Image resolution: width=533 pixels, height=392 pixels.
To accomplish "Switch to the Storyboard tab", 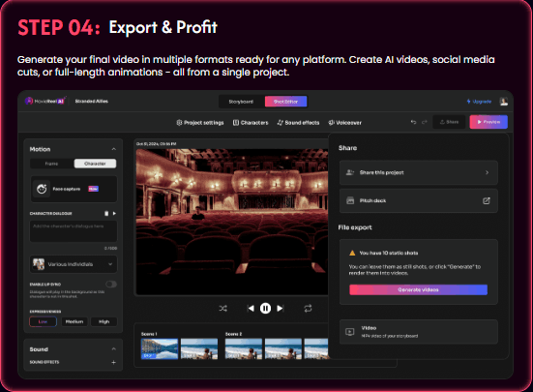I will pos(241,102).
